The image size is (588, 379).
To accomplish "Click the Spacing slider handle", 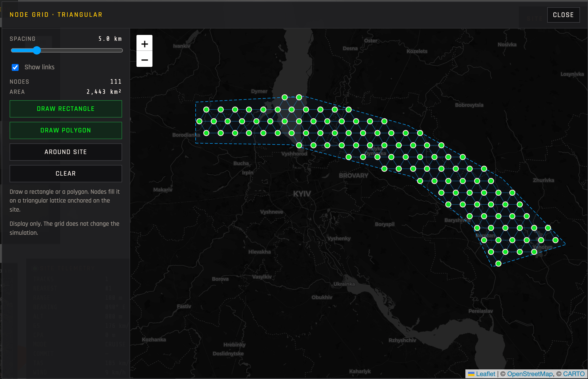I will (x=37, y=50).
